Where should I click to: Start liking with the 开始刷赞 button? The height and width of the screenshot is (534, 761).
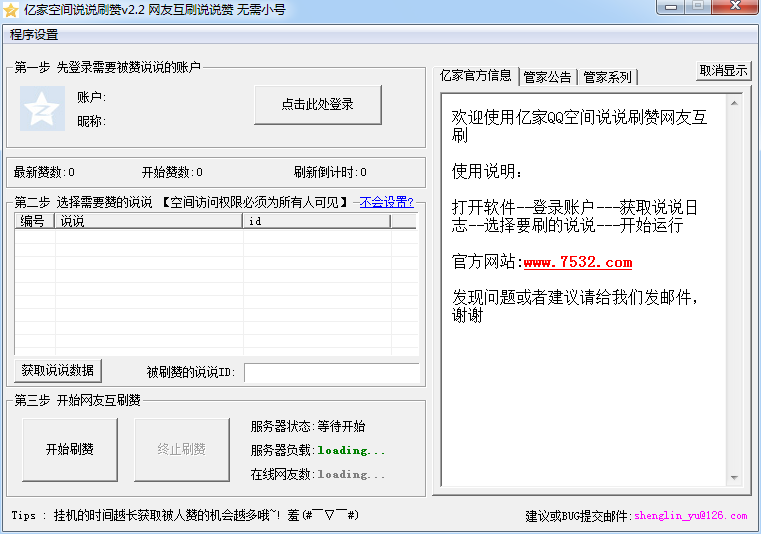tap(70, 450)
